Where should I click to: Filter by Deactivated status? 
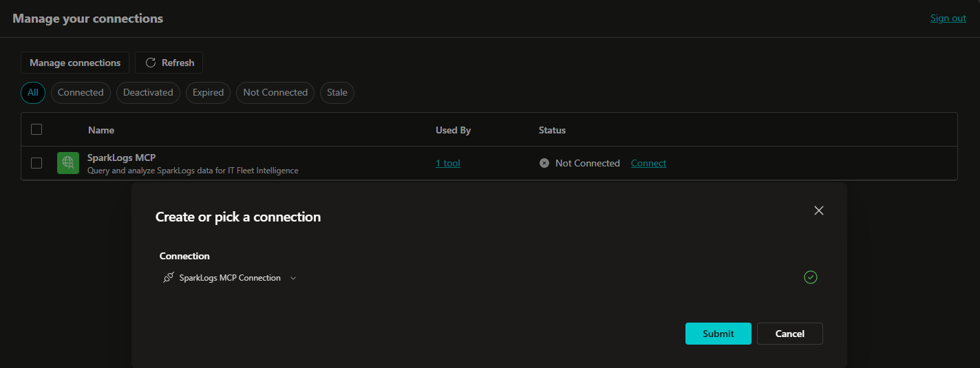148,92
